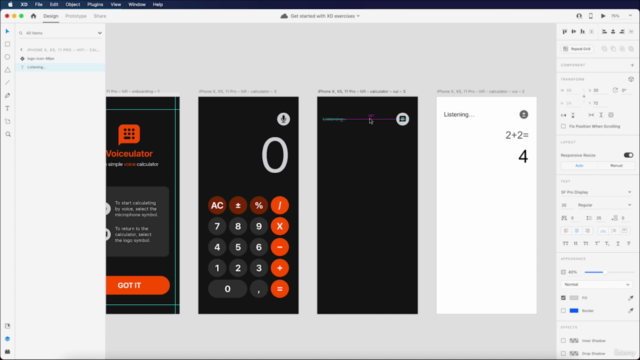Click the AC calculator button
640x360 pixels.
click(217, 205)
